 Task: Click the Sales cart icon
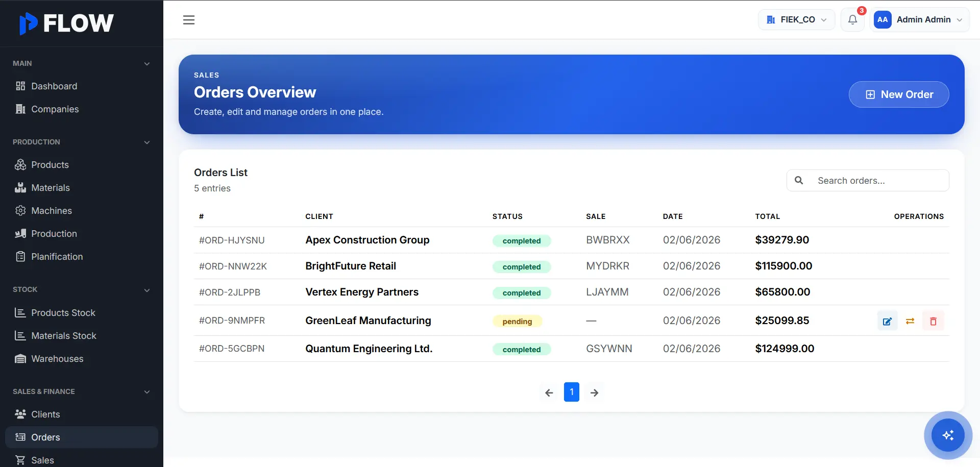point(20,460)
